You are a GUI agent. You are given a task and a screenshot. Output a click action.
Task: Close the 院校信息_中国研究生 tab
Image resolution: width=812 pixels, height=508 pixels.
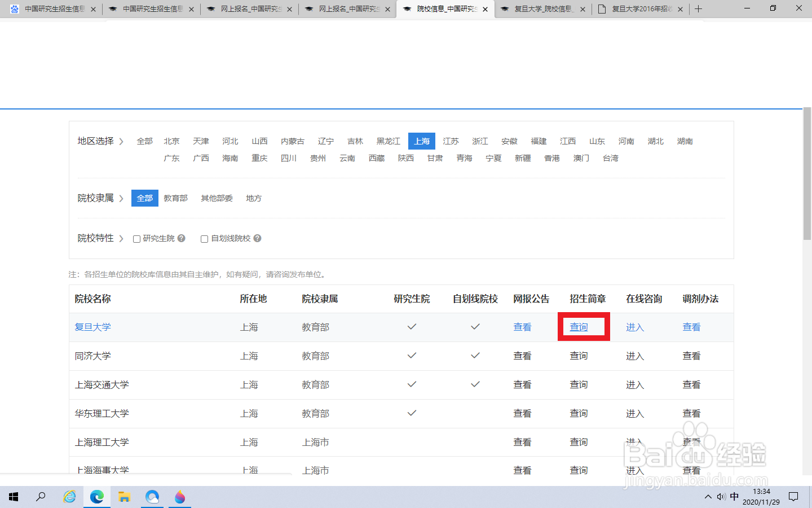[485, 9]
